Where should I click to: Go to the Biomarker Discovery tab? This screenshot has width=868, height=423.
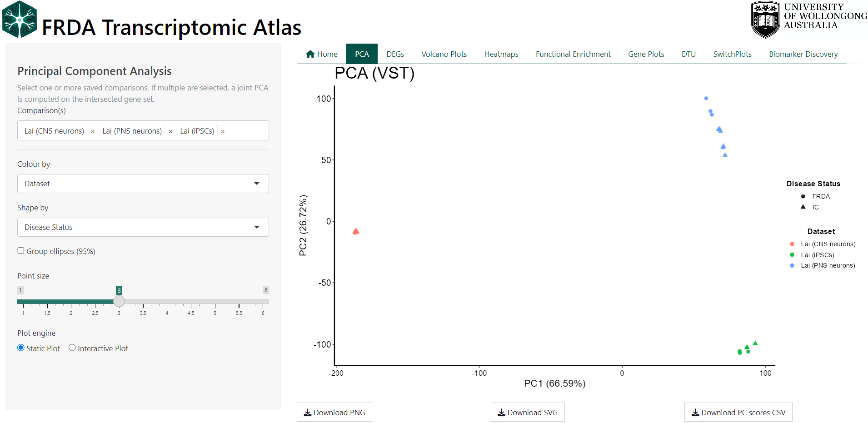pyautogui.click(x=803, y=54)
